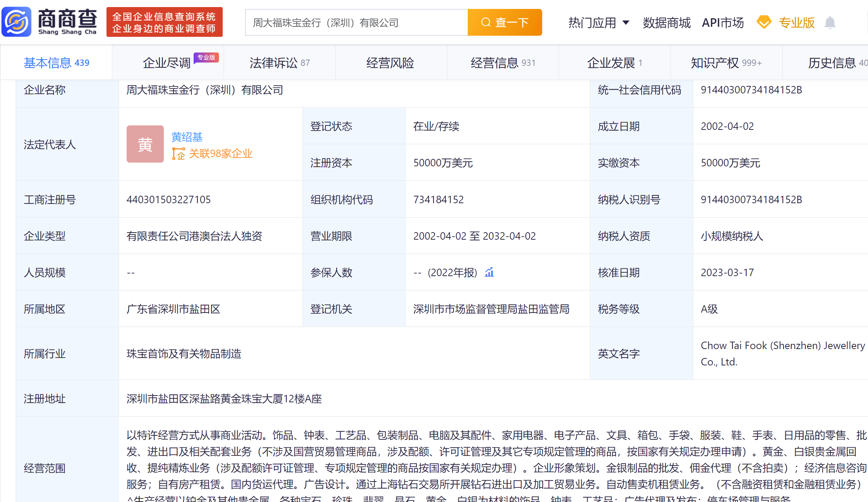Open the 专业版 link
Image resolution: width=868 pixels, height=502 pixels.
point(797,23)
